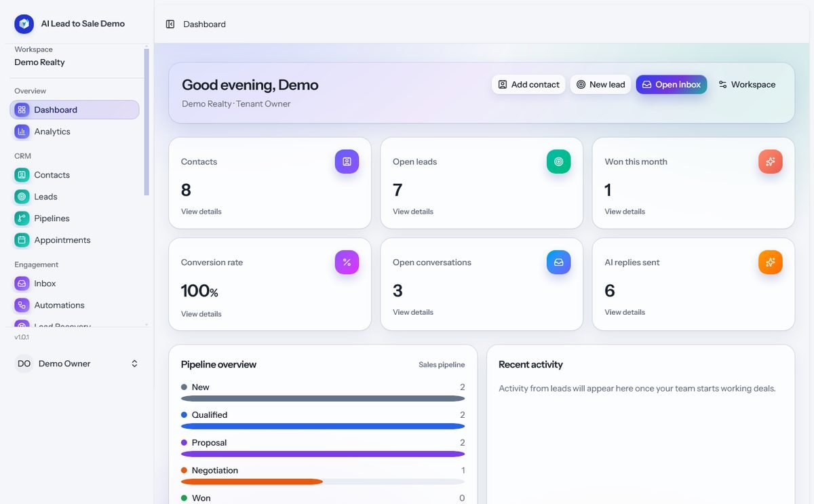Open Automations under Engagement
The image size is (814, 504).
(74, 305)
